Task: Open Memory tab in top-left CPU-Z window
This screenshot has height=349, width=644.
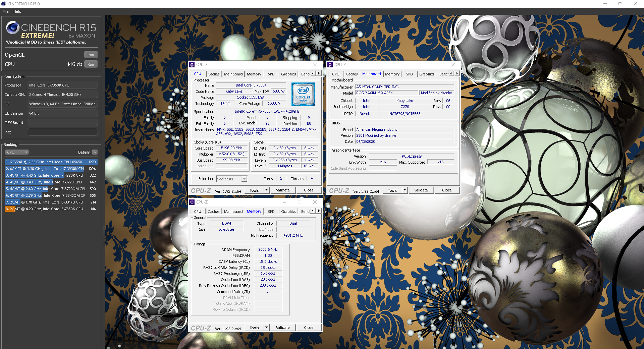Action: (x=254, y=74)
